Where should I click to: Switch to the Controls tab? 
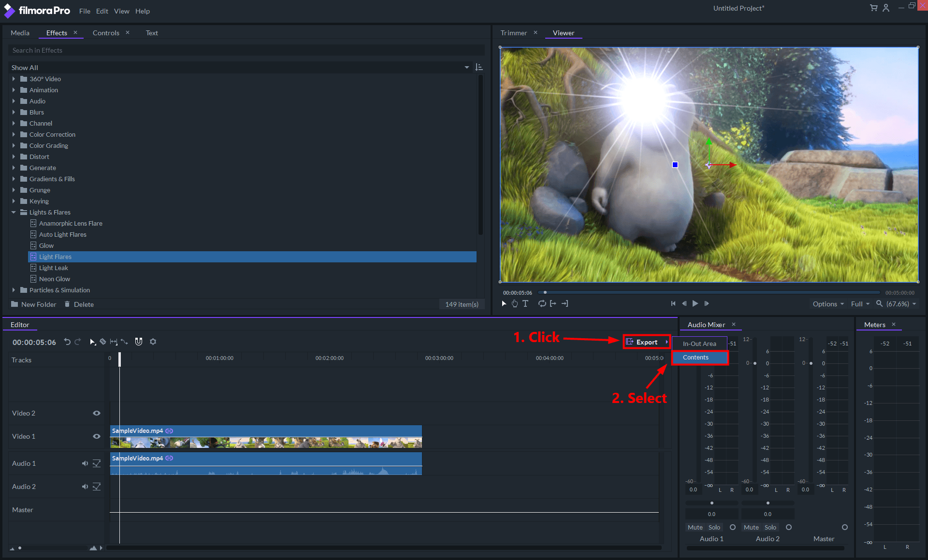click(106, 32)
